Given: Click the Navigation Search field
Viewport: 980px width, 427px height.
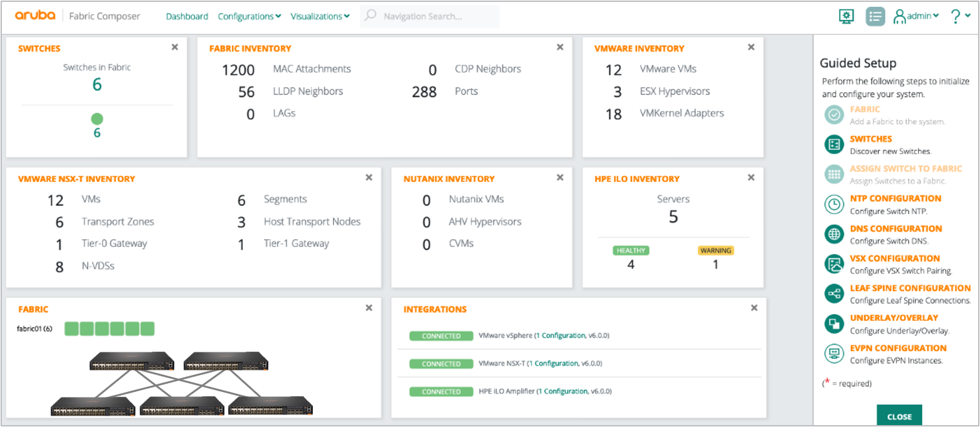Looking at the screenshot, I should pyautogui.click(x=430, y=16).
